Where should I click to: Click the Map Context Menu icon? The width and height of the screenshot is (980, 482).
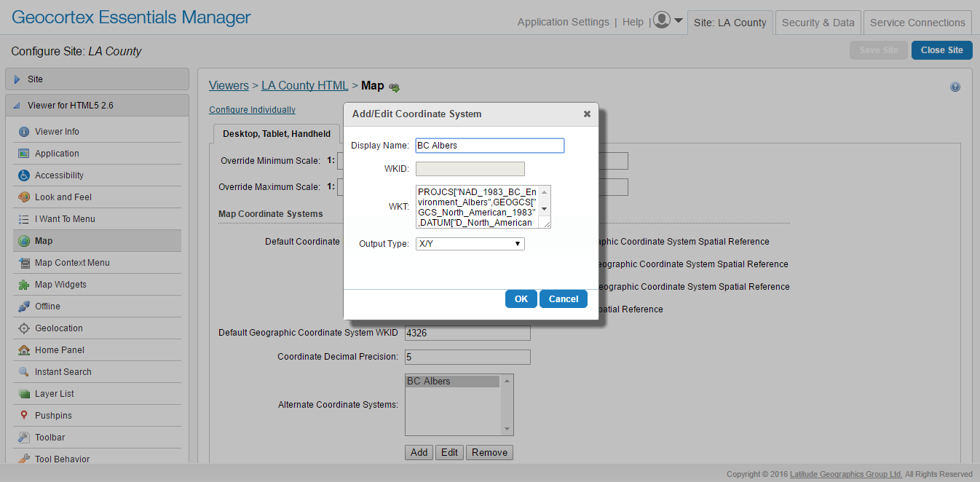[x=23, y=263]
